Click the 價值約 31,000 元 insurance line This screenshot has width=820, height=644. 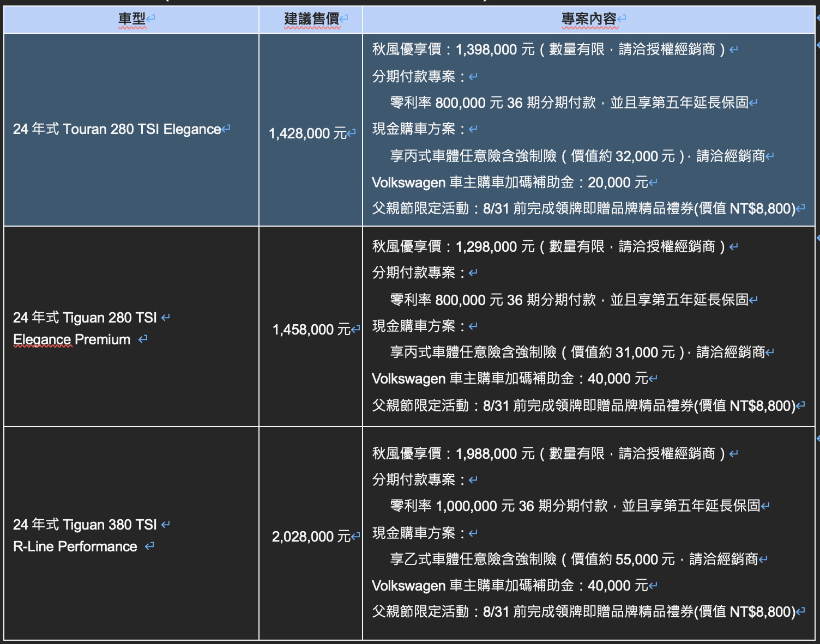[577, 353]
